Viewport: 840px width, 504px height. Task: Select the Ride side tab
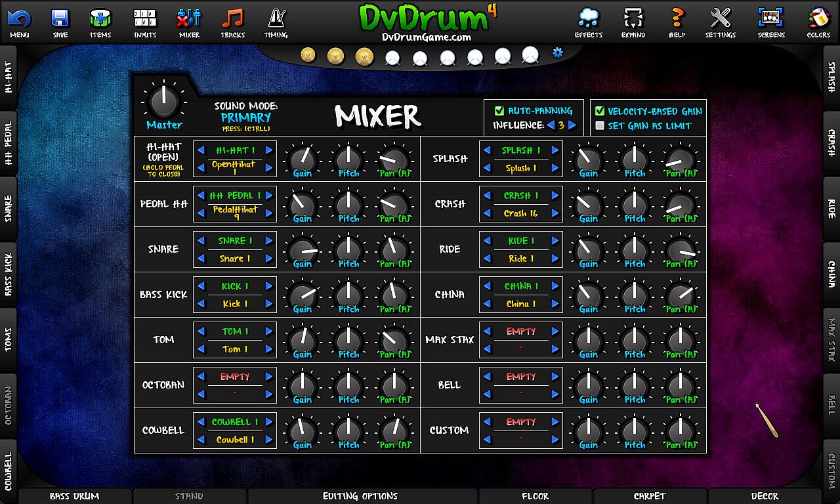tap(831, 209)
